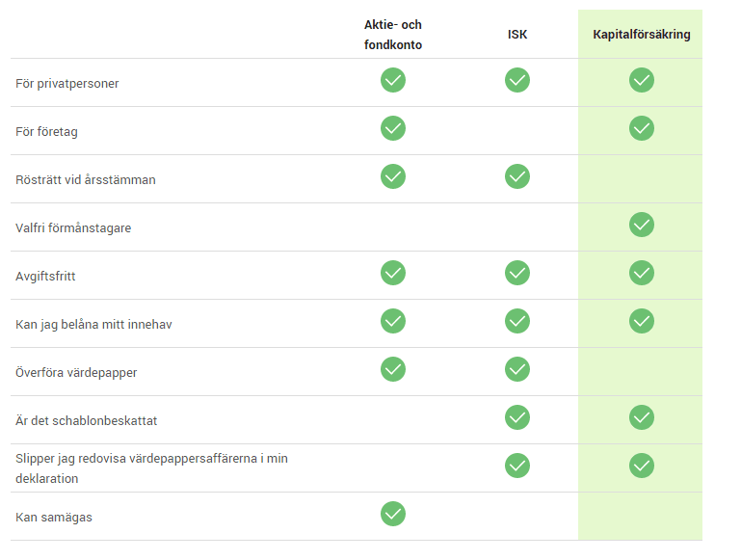Viewport: 741px width, 560px height.
Task: Click ISK checkmark in Avgiftsfritt row
Action: pos(517,273)
